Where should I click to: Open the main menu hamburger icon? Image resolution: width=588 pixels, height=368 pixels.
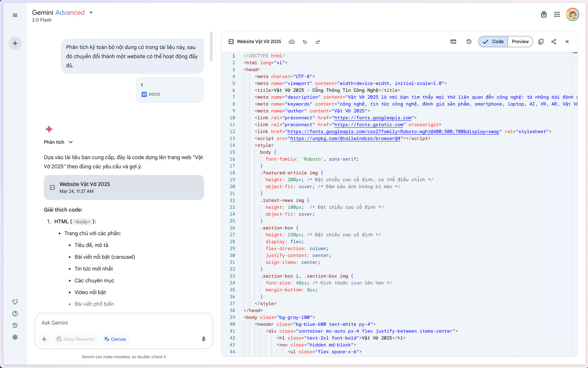coord(15,15)
